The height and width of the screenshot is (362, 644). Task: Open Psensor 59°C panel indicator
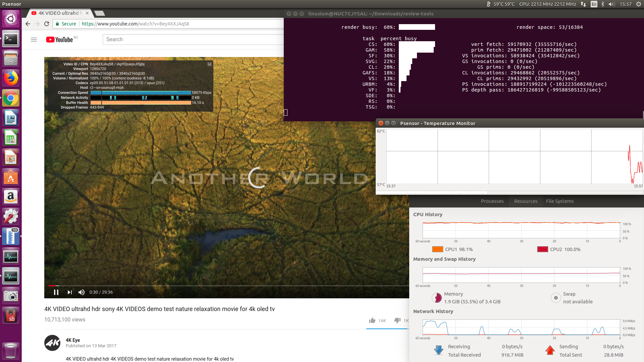501,4
